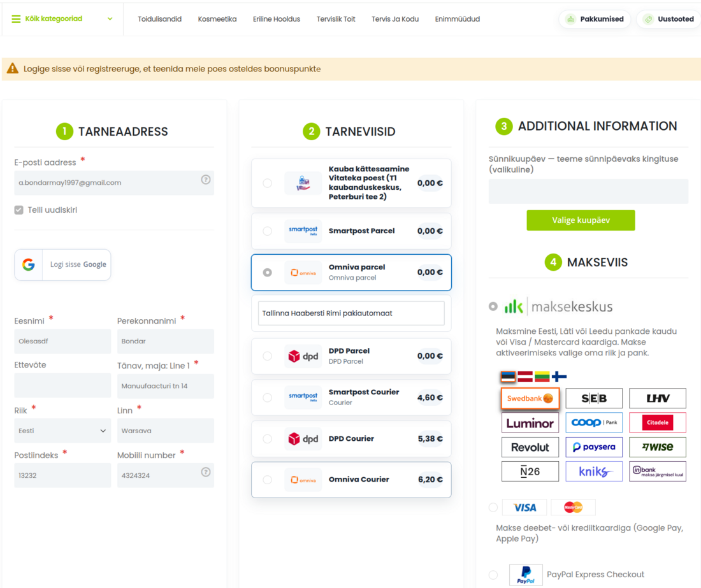Click the Tänav, maja address field
Screen dimensions: 701x588
point(166,386)
